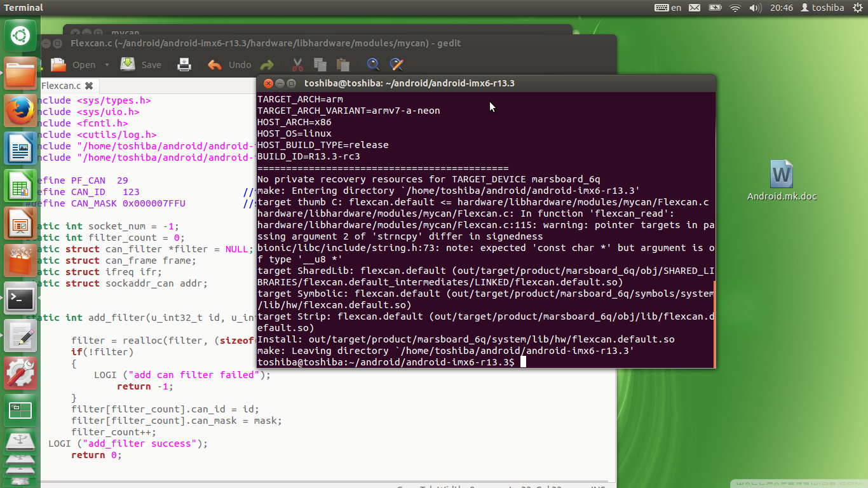Click the Print icon in gedit toolbar
868x488 pixels.
pos(184,64)
